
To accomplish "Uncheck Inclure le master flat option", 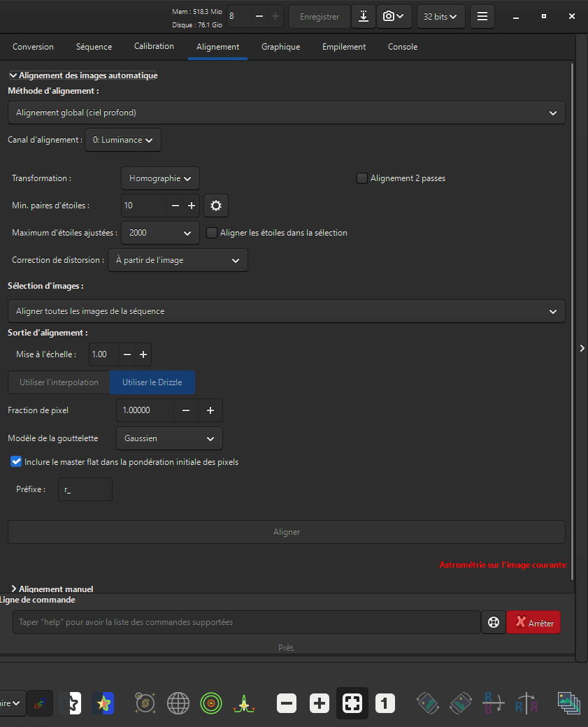I will pos(16,462).
